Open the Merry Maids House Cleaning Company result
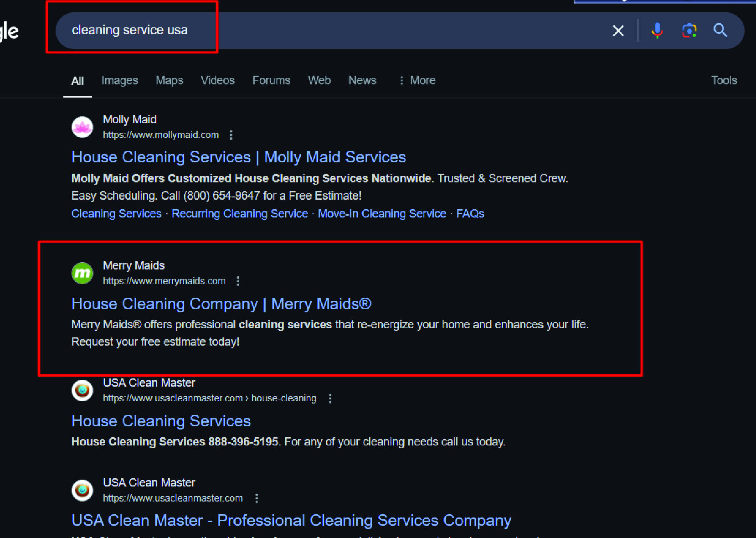Image resolution: width=756 pixels, height=538 pixels. coord(221,304)
